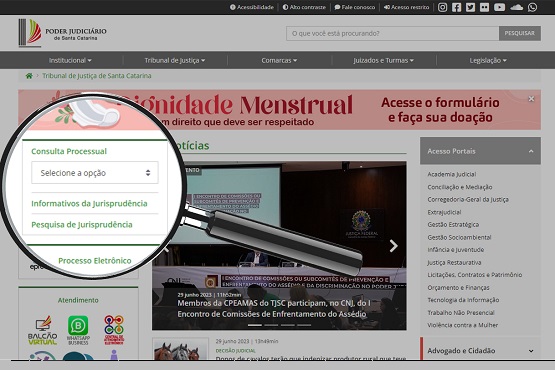Open the WhatsApp icon in top bar
Viewport: 555px width, 370px height.
click(x=532, y=7)
